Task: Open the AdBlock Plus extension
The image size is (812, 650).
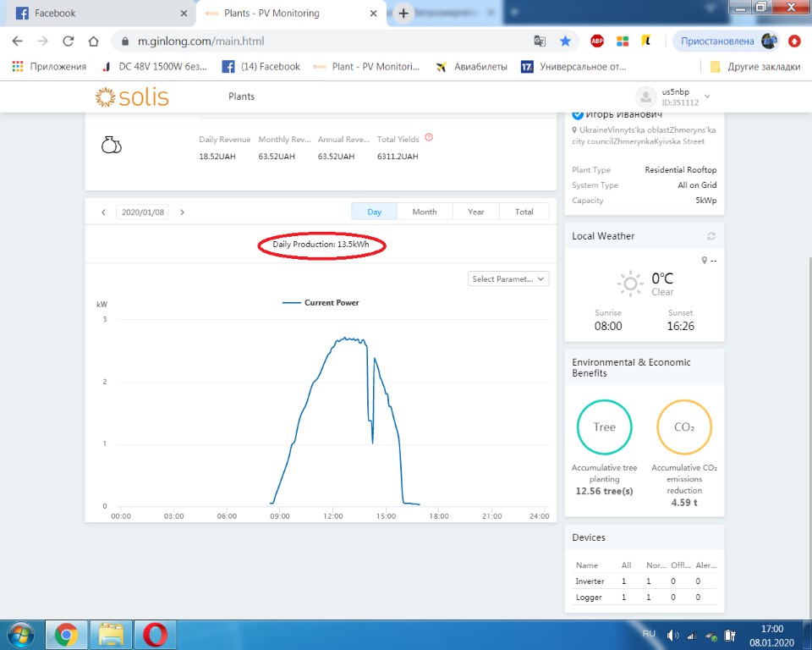Action: (596, 41)
